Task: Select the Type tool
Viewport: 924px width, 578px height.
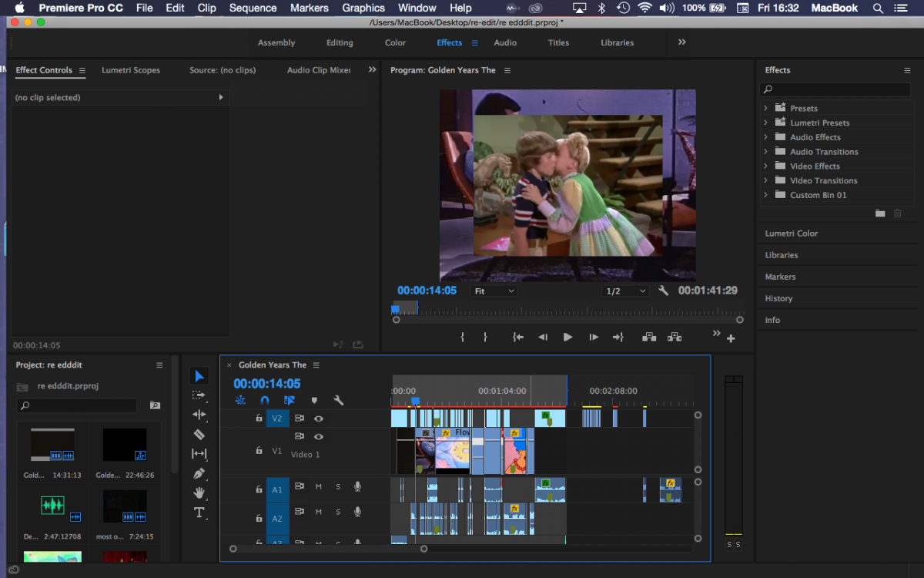Action: pos(199,512)
